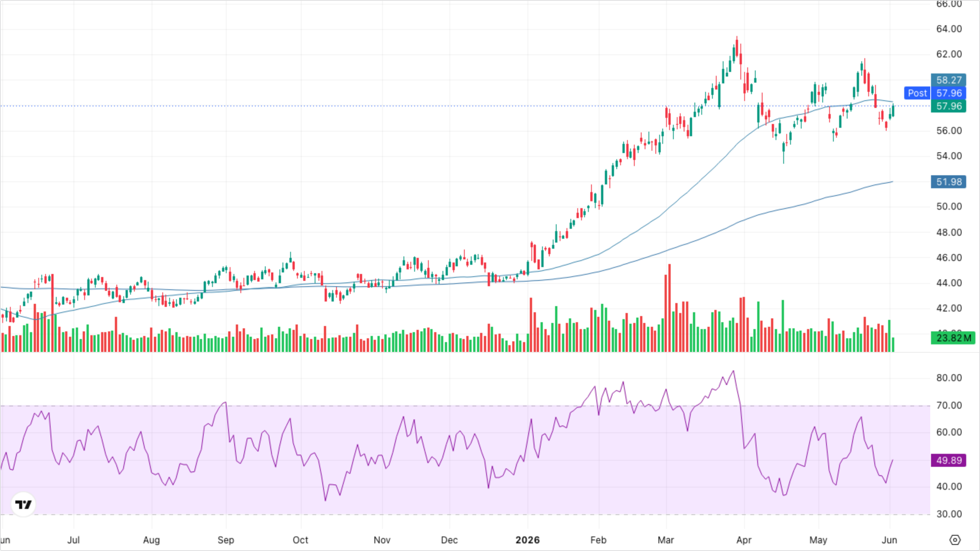Screen dimensions: 980x551
Task: Click the 23.82 M volume label
Action: (953, 338)
